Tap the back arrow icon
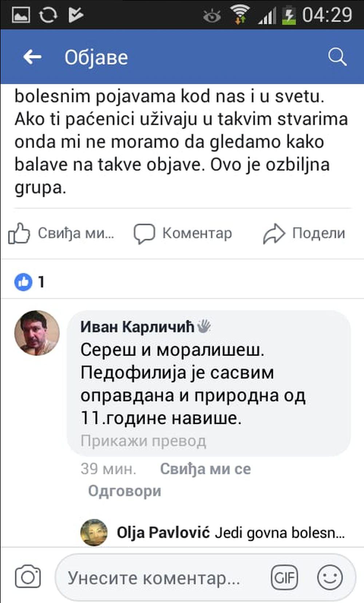Viewport: 364px width, 603px height. 32,57
